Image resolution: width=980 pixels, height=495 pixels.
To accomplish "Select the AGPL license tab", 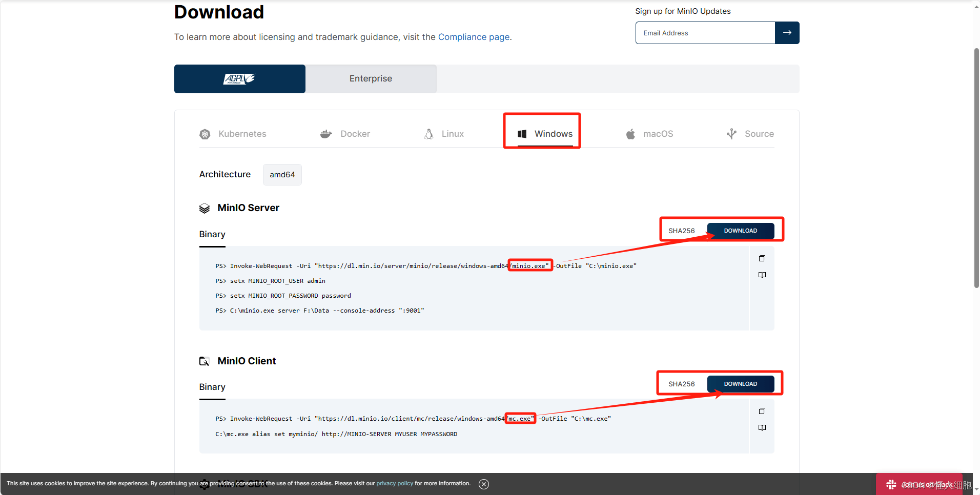I will pyautogui.click(x=239, y=79).
